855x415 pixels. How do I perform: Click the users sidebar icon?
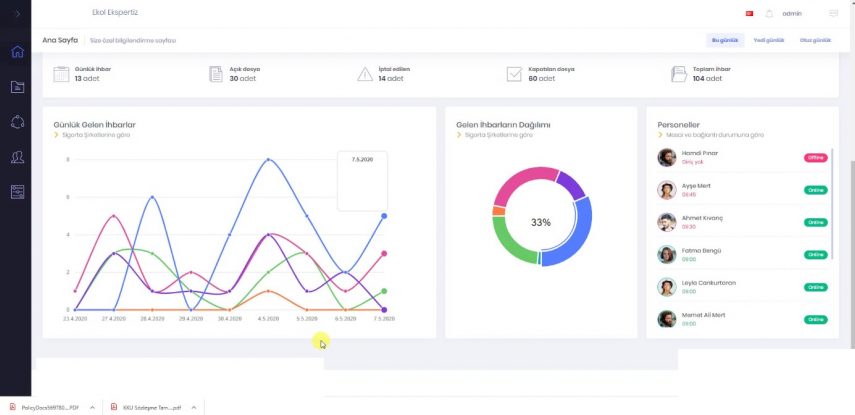click(x=17, y=157)
